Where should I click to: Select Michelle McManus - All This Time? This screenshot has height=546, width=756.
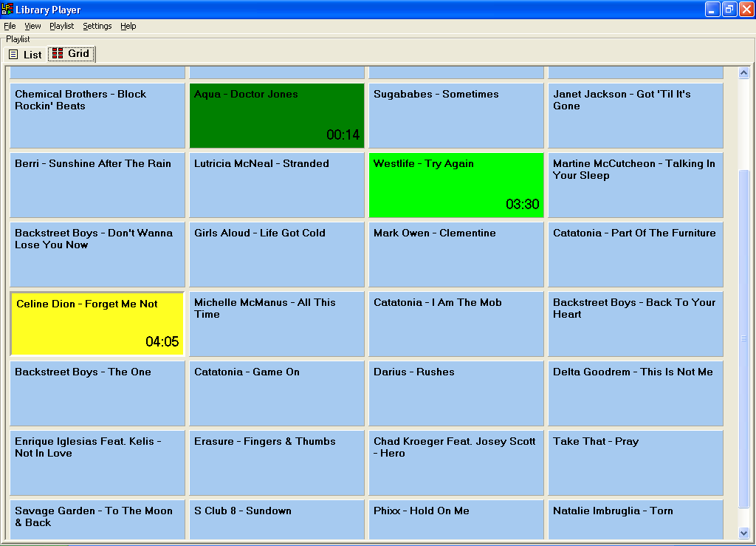[277, 324]
